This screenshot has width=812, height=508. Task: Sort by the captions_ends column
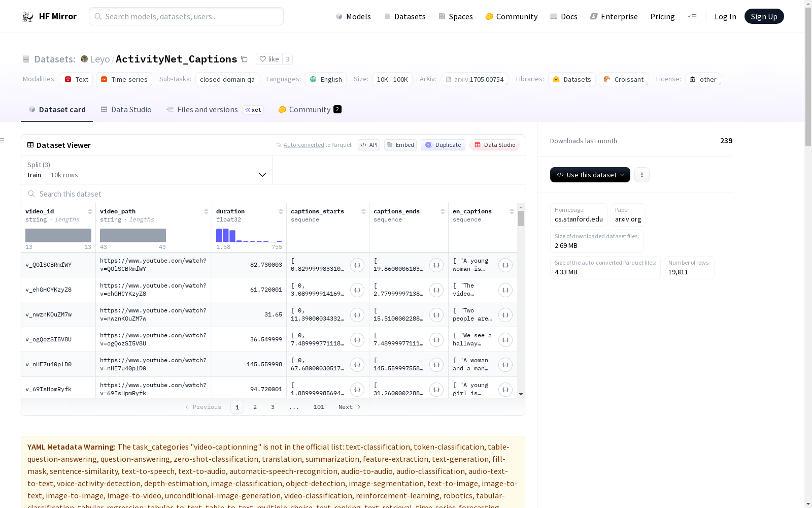click(x=443, y=211)
